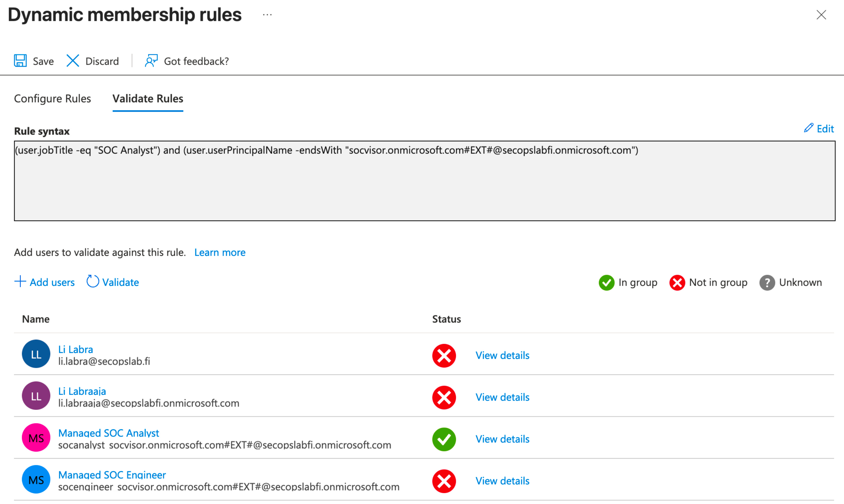Click the Save floppy disk icon

[x=20, y=61]
